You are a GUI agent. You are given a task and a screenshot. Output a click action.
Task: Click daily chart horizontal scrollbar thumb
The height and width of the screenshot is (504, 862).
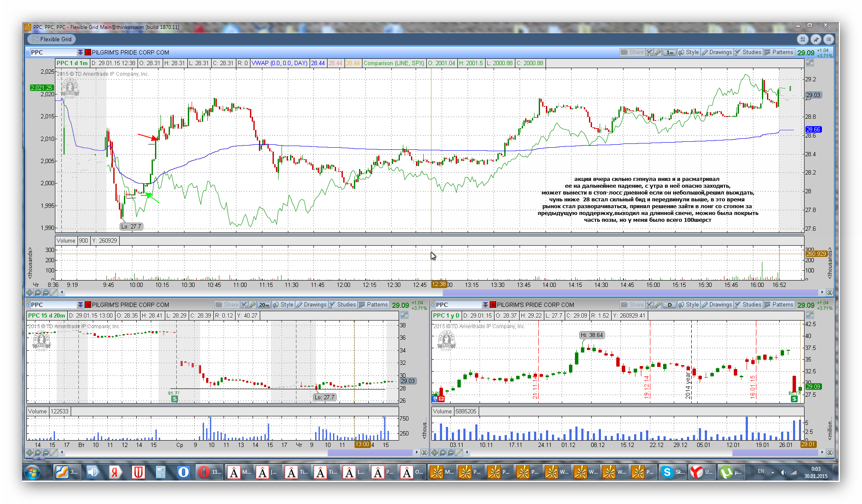click(775, 452)
